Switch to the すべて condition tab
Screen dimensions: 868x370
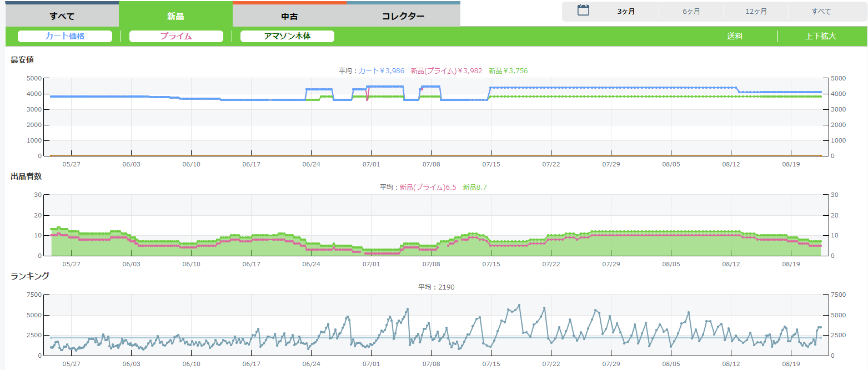[62, 16]
